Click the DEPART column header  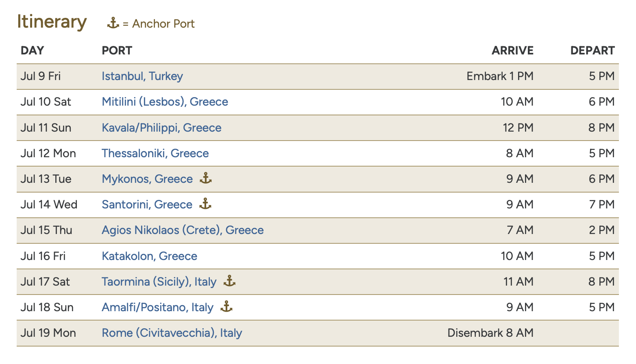click(x=592, y=50)
